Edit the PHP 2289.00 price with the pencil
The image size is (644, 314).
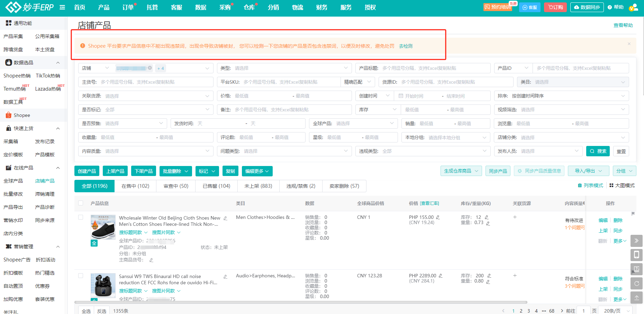[441, 276]
